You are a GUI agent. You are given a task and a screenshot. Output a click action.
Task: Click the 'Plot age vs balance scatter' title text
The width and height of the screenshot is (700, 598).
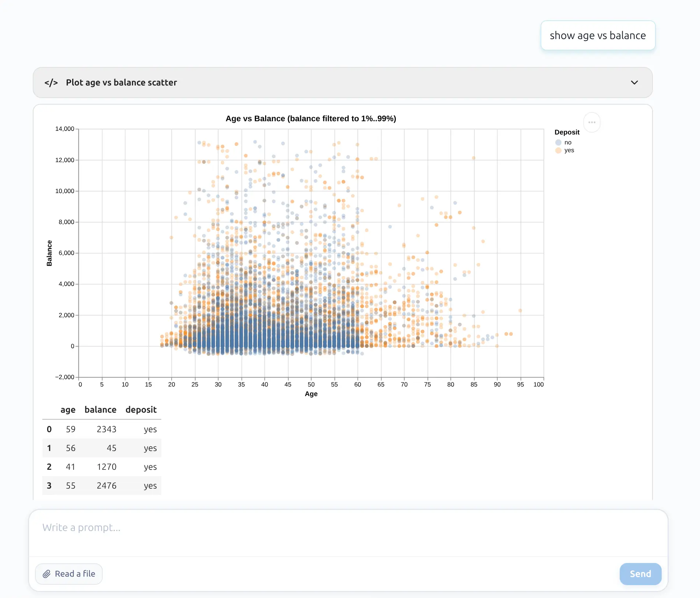point(121,83)
